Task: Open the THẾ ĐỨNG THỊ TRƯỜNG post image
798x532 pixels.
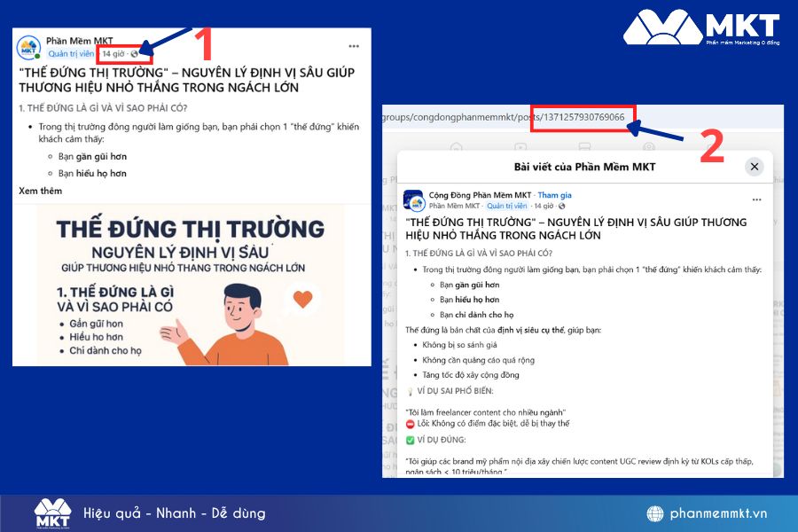Action: (191, 286)
